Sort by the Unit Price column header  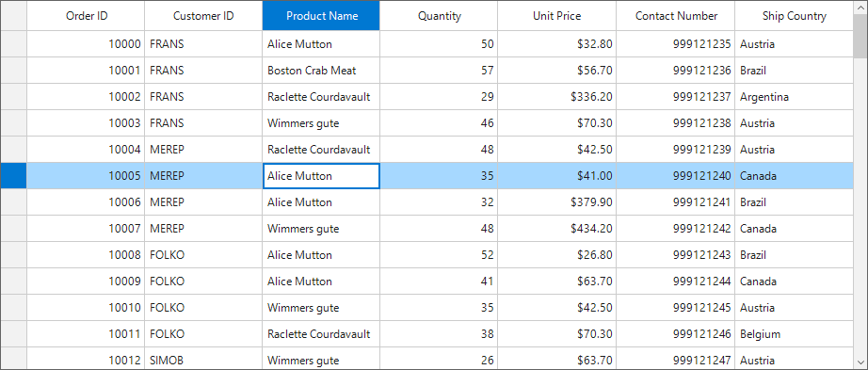[x=557, y=15]
